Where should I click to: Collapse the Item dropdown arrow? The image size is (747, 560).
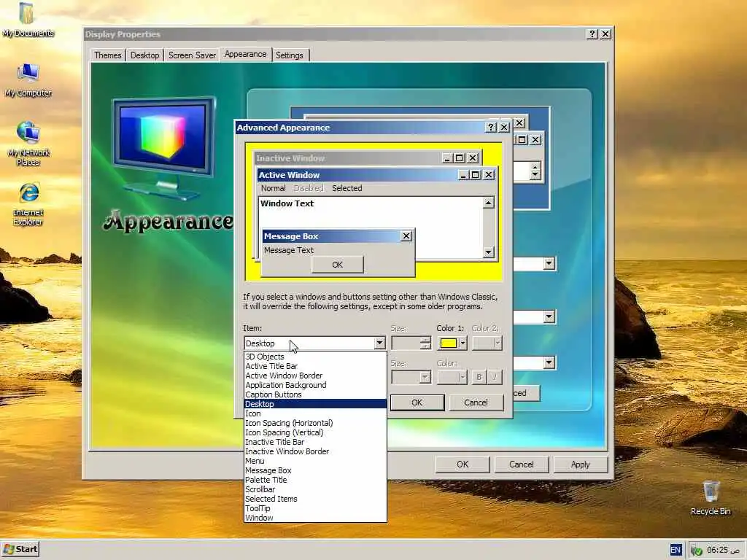point(379,343)
